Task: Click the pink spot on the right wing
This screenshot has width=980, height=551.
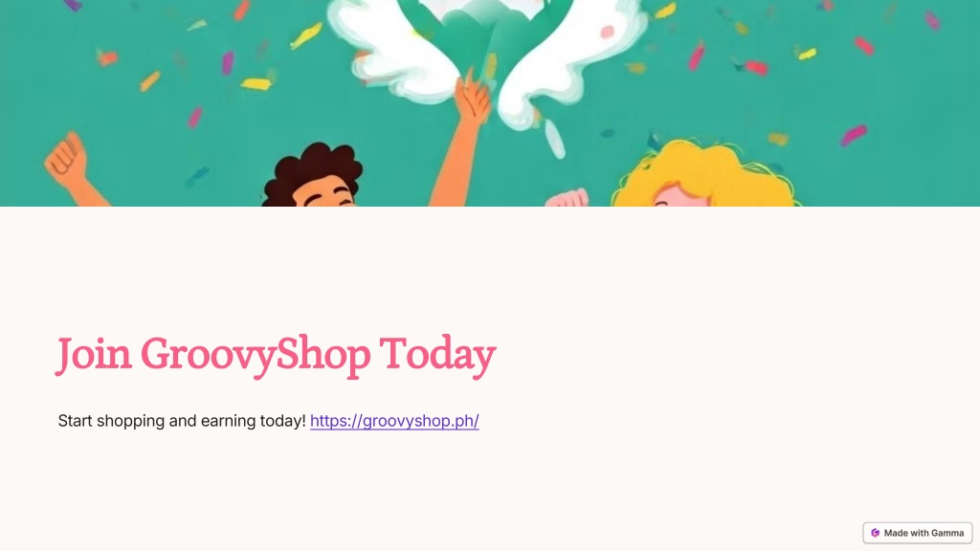Action: click(607, 32)
